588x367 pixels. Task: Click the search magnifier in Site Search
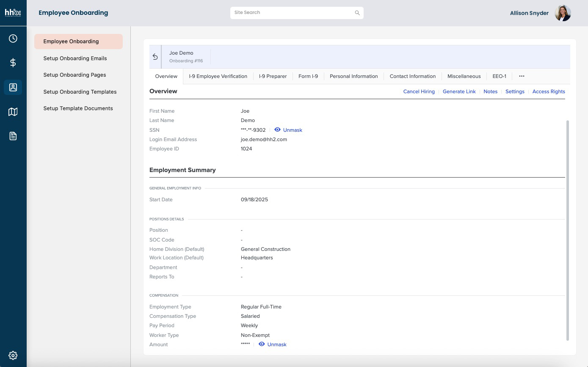(x=357, y=13)
